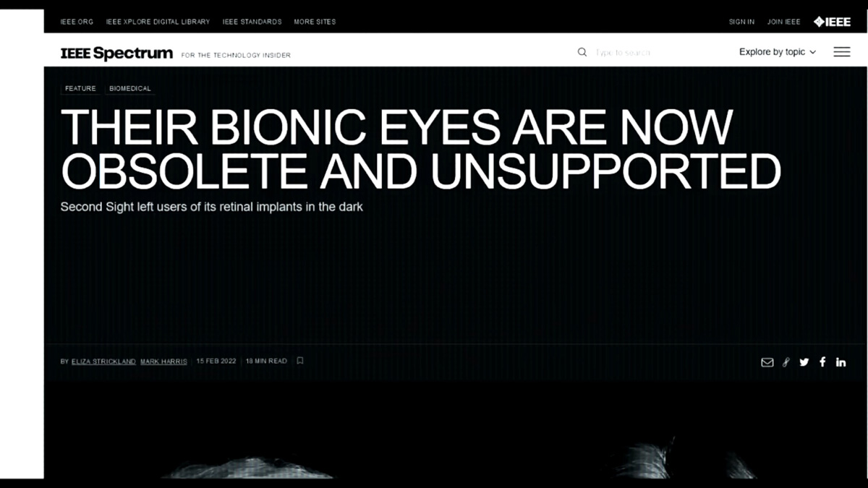
Task: Click the 'For the Technology Insider' tagline
Action: pyautogui.click(x=236, y=55)
